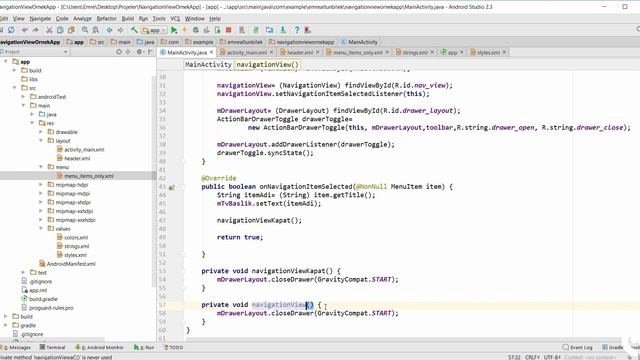Open the Android Monitor tool window
The image size is (640, 360).
tap(100, 347)
